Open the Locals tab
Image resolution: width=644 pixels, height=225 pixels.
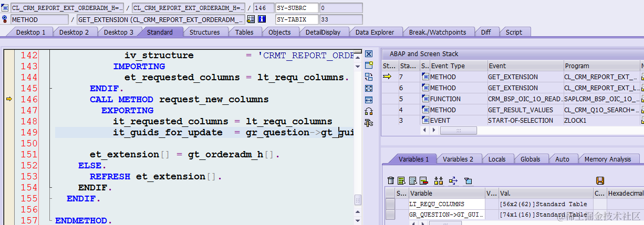click(497, 159)
